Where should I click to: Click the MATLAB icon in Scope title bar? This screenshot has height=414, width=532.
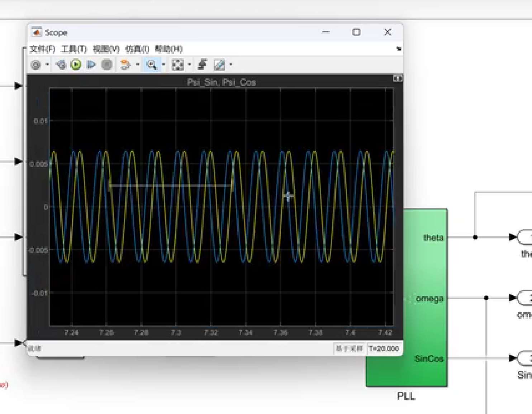(x=36, y=32)
